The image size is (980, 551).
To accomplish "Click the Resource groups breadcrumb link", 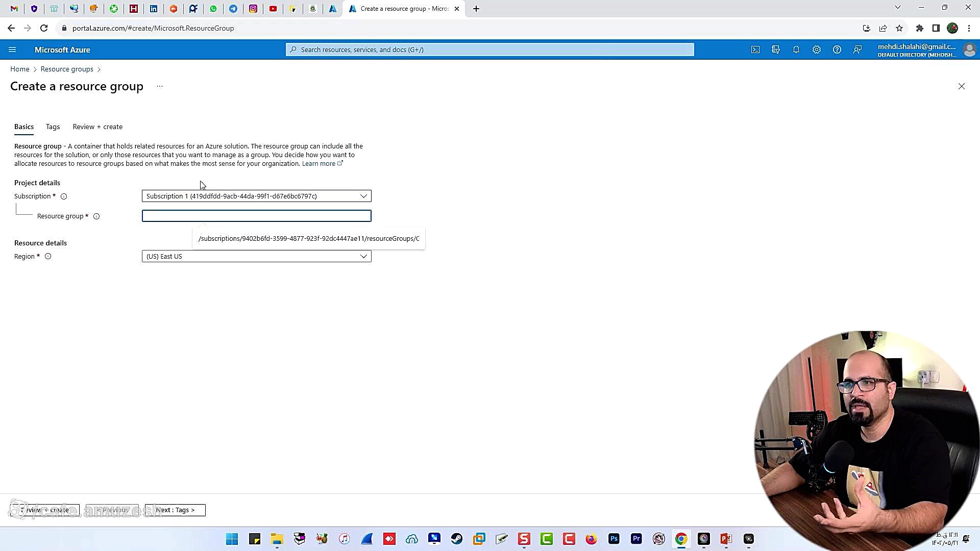I will [x=67, y=69].
